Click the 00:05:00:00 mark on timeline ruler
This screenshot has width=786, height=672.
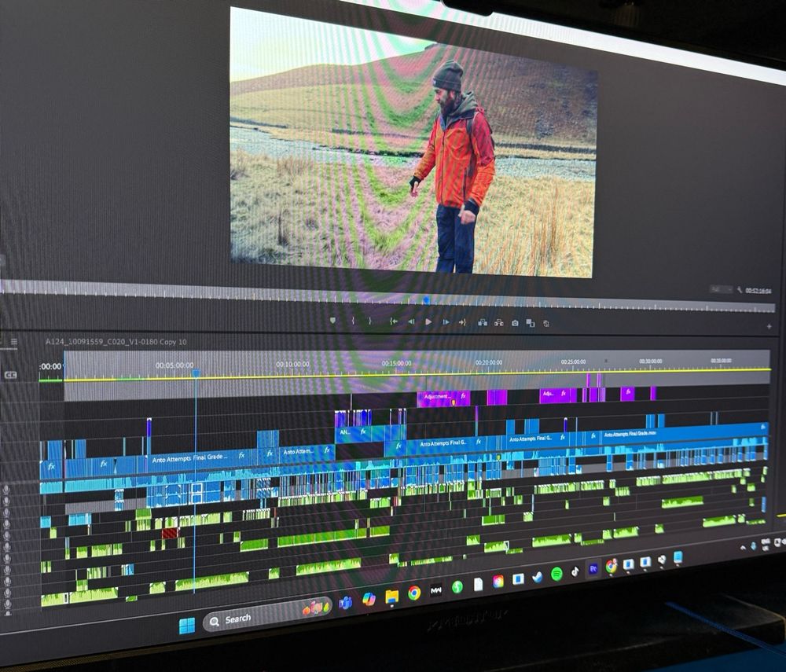174,365
